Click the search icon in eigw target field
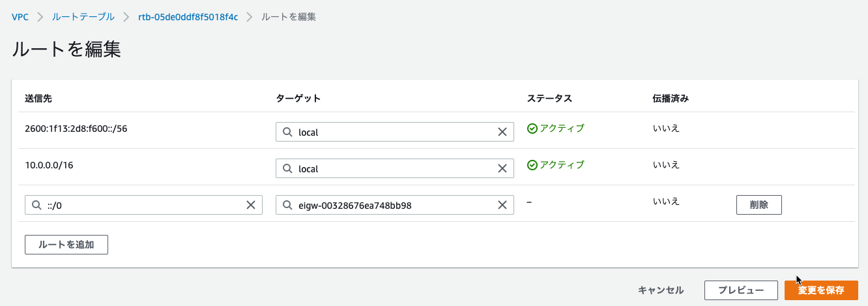Screen dimensions: 868x306 tap(287, 205)
